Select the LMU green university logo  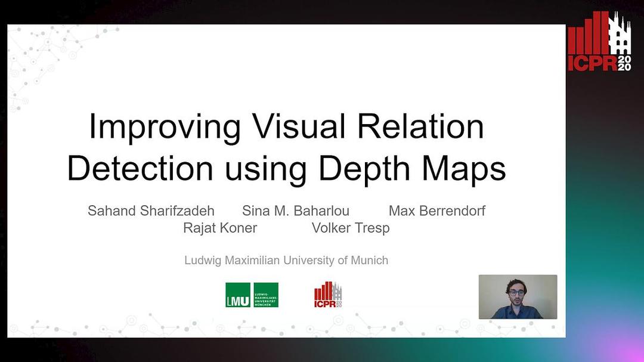point(252,295)
